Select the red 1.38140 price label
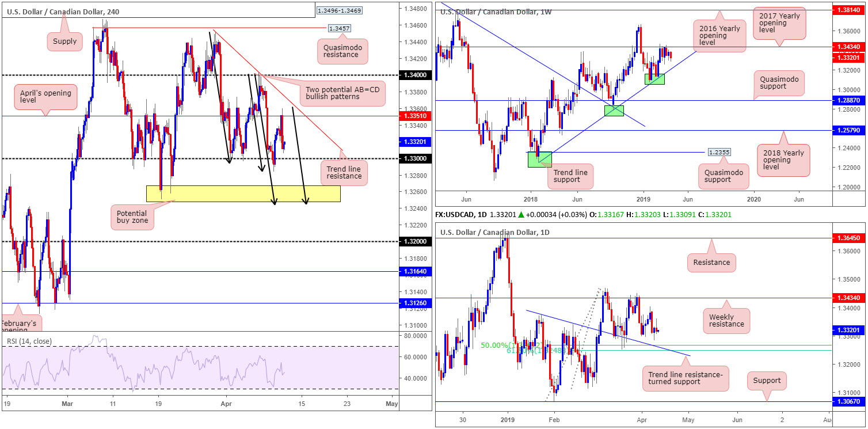 pos(848,10)
